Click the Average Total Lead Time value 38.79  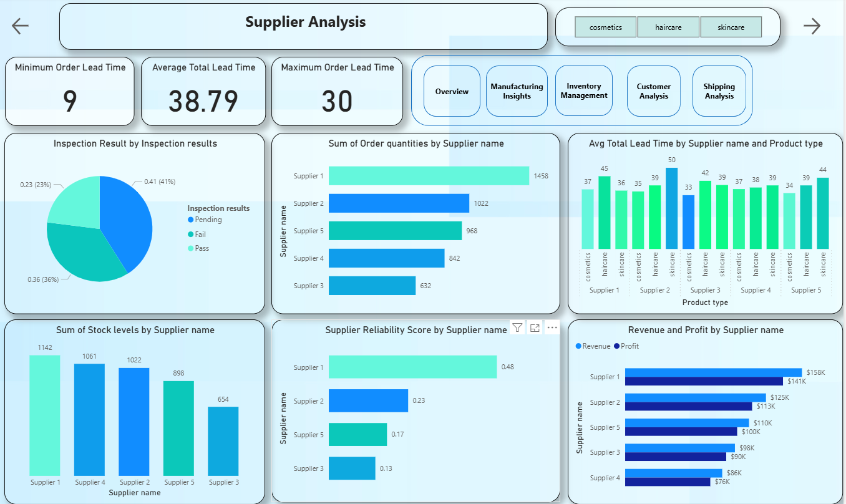point(203,101)
